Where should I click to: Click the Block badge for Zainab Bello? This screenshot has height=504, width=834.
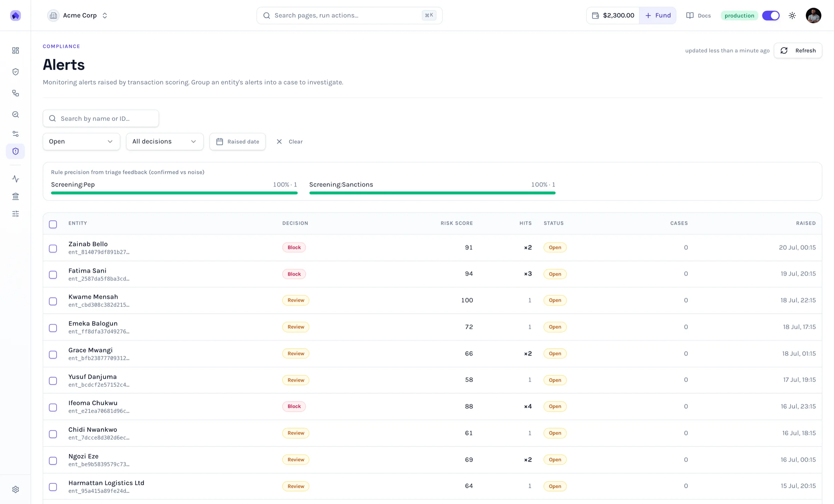pyautogui.click(x=294, y=247)
